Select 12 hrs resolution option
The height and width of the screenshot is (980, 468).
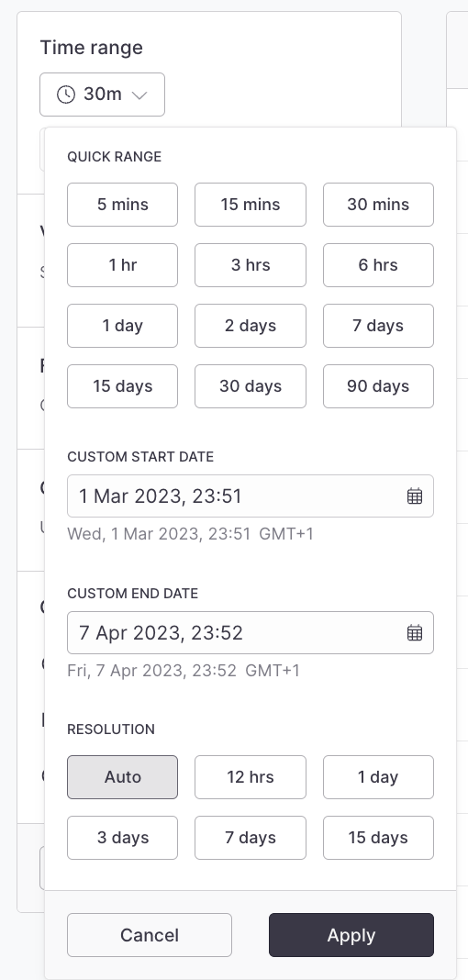click(251, 777)
